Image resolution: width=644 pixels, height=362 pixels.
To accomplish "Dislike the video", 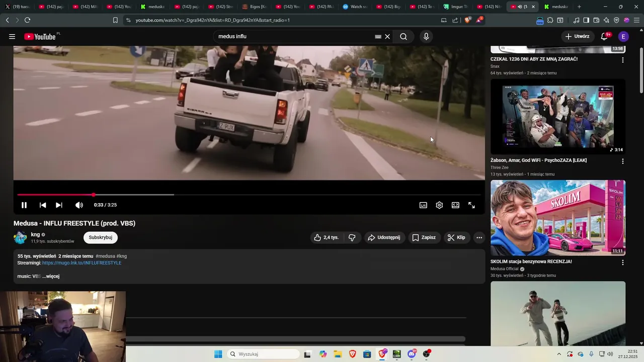I will tap(352, 237).
